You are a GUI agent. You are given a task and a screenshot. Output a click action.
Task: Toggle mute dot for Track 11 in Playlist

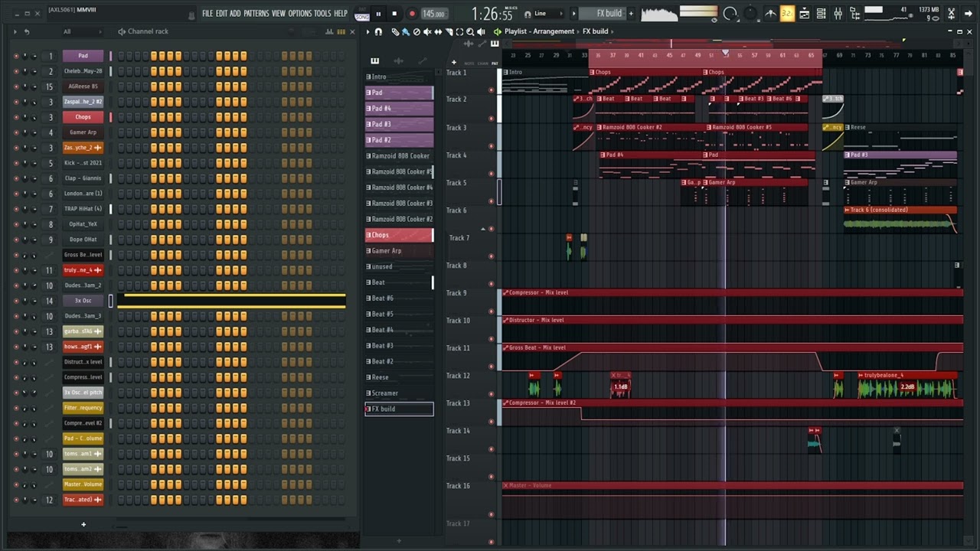tap(492, 367)
